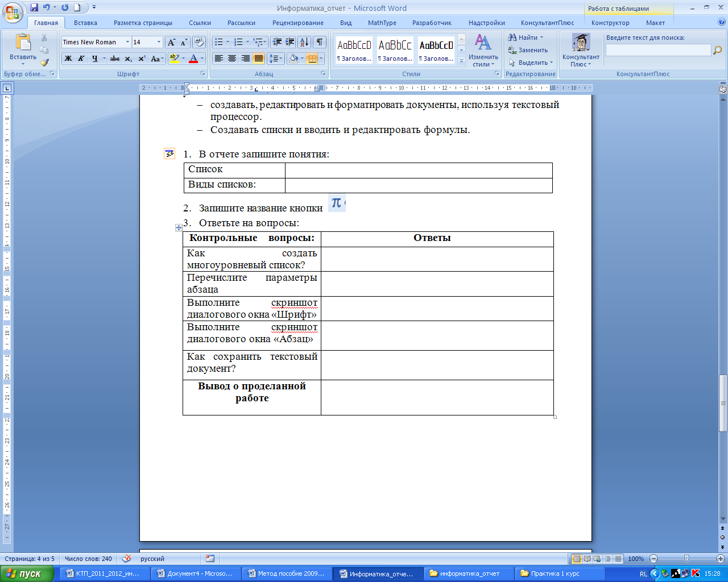Increase paragraph indent

click(x=290, y=42)
